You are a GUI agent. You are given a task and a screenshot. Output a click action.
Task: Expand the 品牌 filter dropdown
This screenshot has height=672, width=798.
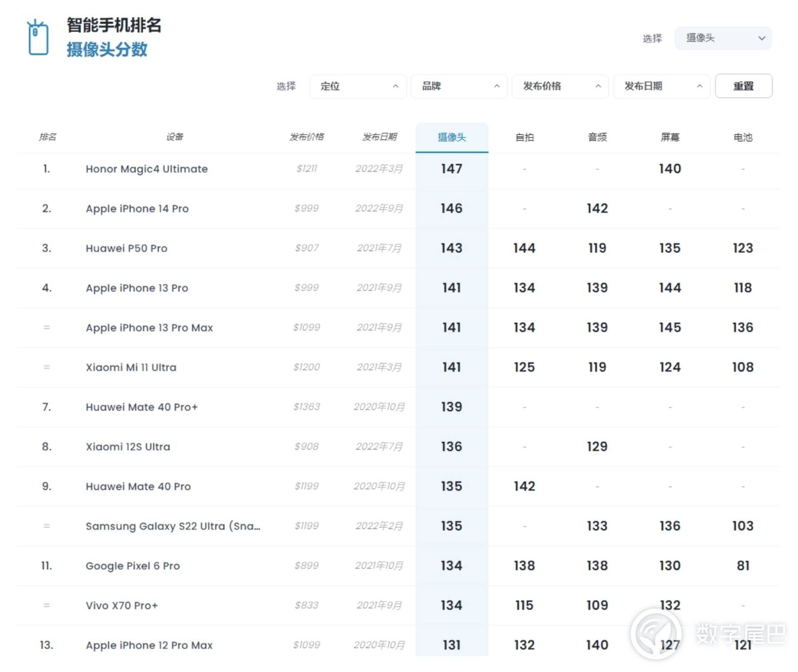click(459, 86)
